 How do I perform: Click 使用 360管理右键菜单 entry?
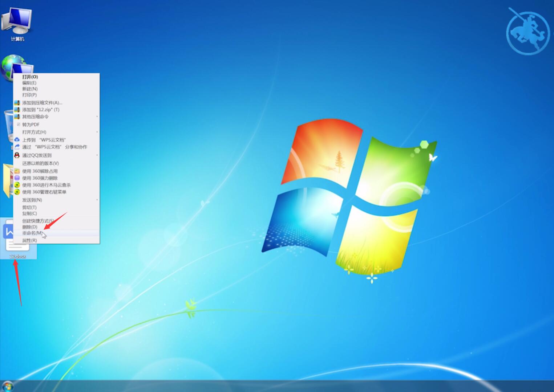(x=56, y=192)
